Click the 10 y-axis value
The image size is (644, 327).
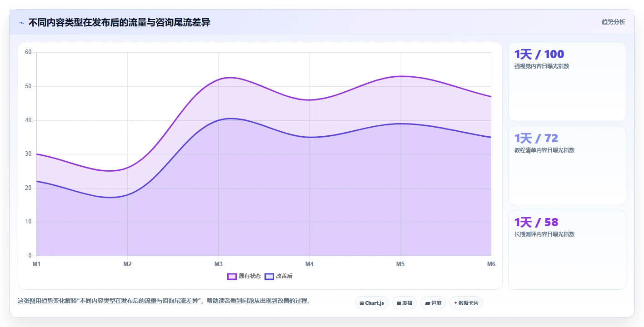[x=28, y=222]
